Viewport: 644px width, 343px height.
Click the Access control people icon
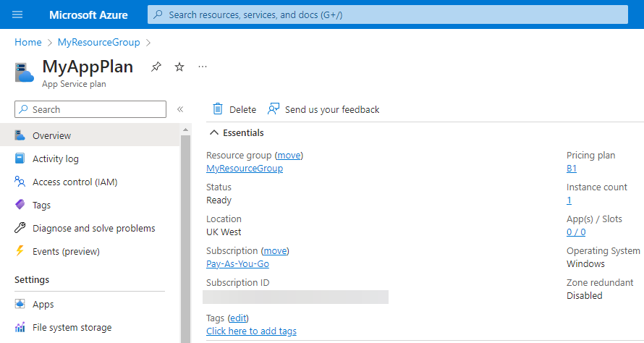[20, 181]
